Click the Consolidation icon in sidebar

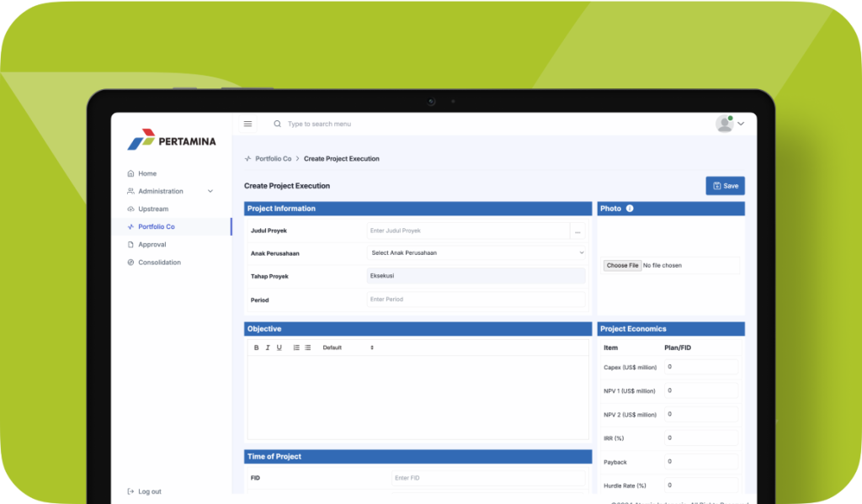[x=130, y=263]
